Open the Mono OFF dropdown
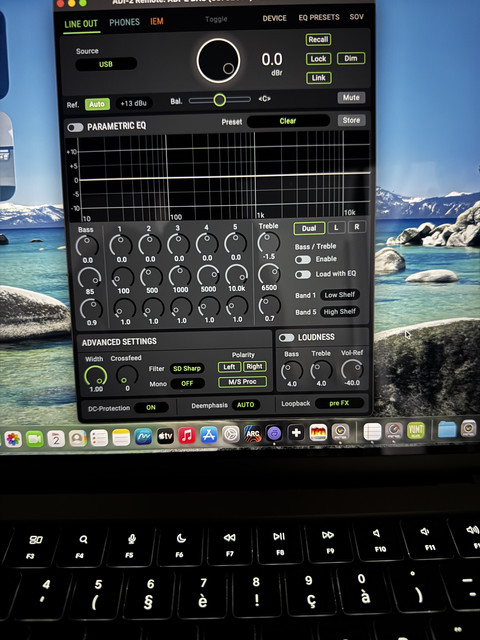 pos(187,383)
